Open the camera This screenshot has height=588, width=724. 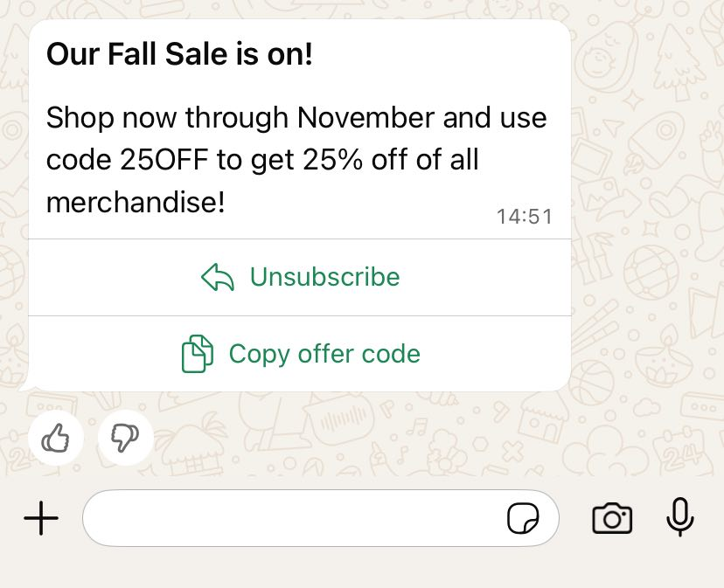click(612, 518)
